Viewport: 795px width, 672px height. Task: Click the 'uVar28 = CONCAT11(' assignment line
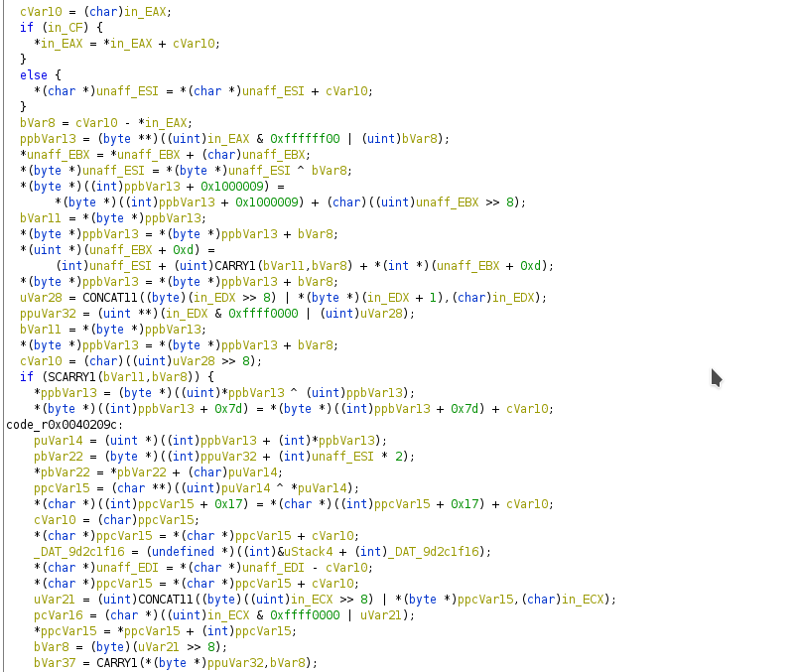[x=284, y=298]
